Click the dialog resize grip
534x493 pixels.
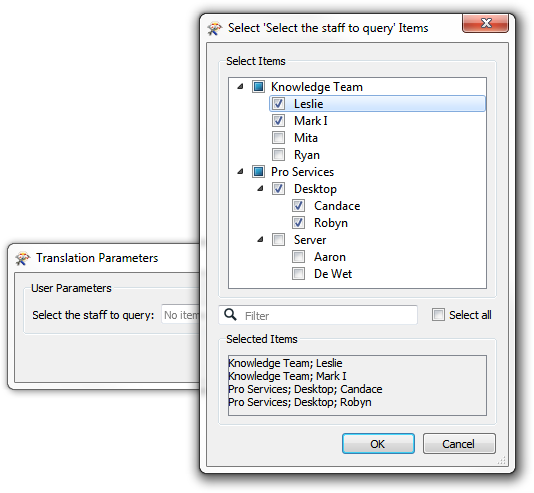[502, 461]
